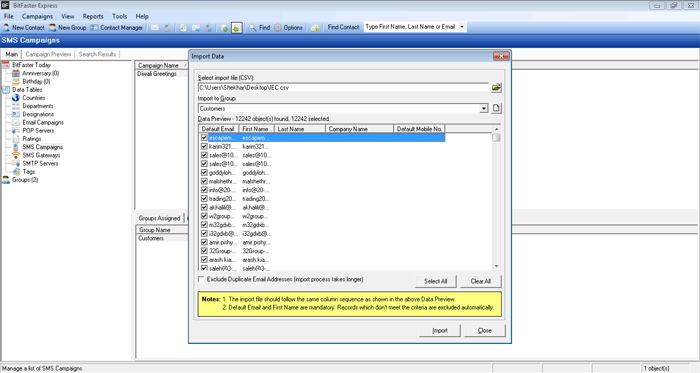Screen dimensions: 700x373
Task: Click the Find magnifier toolbar button
Action: 259,28
